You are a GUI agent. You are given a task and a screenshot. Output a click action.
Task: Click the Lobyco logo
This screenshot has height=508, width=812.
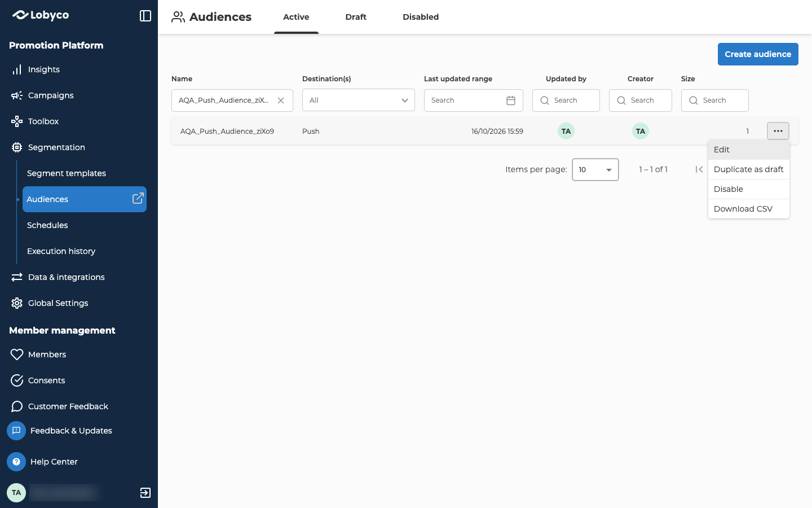[x=41, y=15]
